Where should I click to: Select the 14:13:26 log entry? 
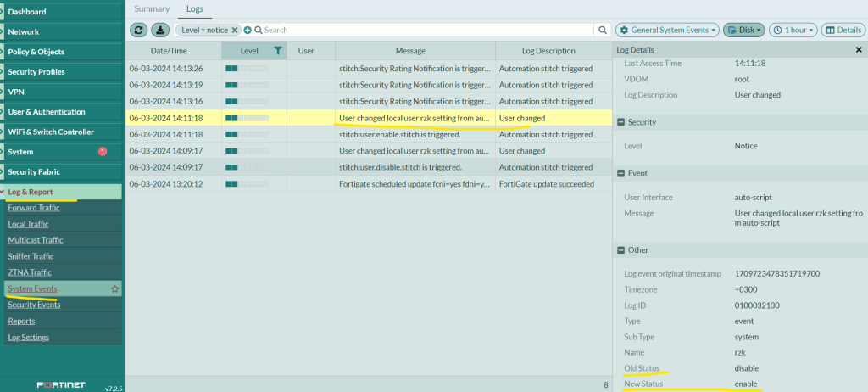pyautogui.click(x=369, y=69)
